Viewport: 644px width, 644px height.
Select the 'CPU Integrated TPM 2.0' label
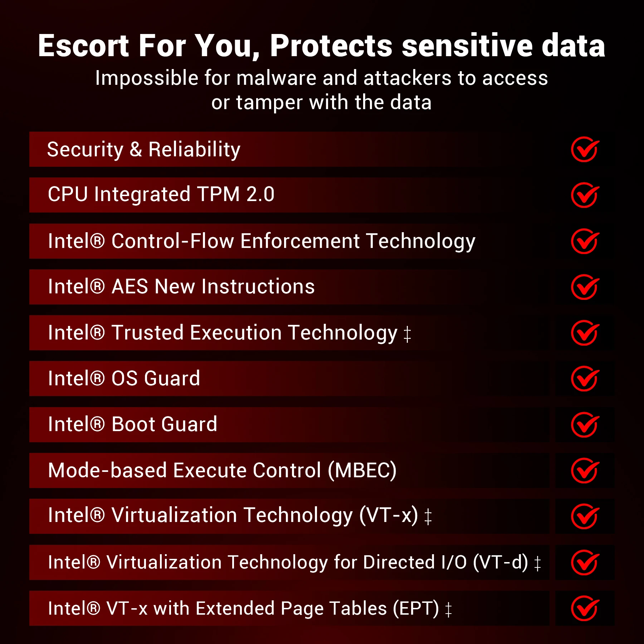click(161, 195)
